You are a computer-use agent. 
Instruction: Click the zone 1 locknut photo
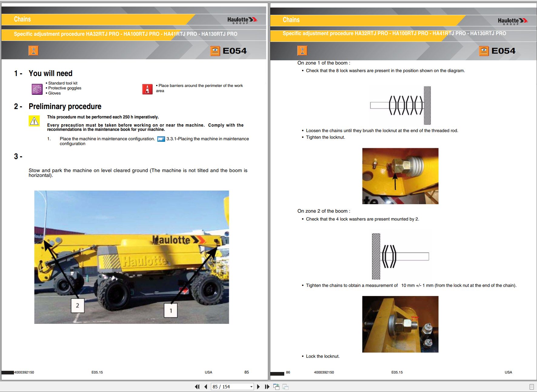(x=400, y=176)
